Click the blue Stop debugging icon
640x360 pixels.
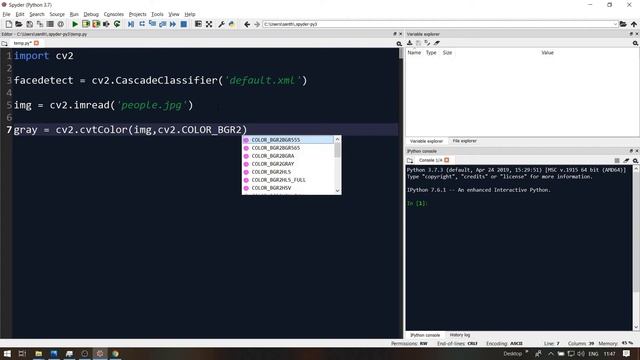[184, 24]
